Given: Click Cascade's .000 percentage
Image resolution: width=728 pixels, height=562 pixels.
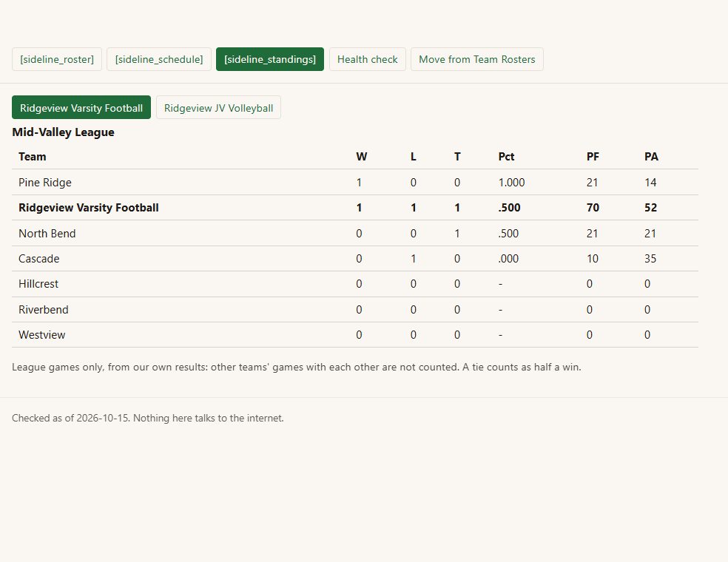Looking at the screenshot, I should 508,259.
